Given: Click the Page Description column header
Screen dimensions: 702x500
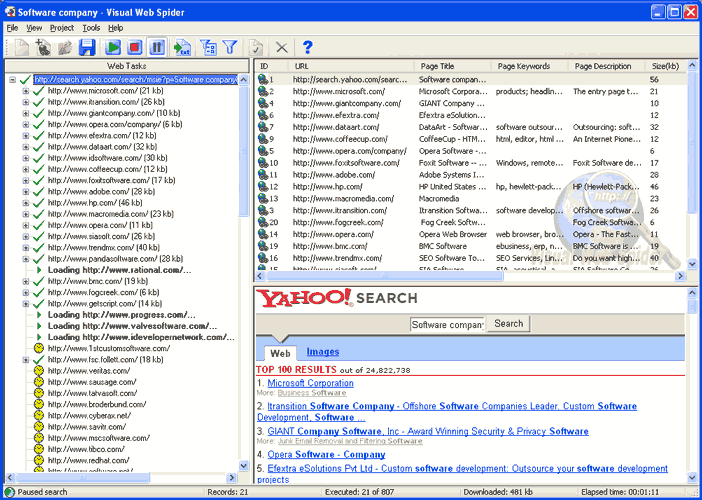Looking at the screenshot, I should (x=608, y=66).
